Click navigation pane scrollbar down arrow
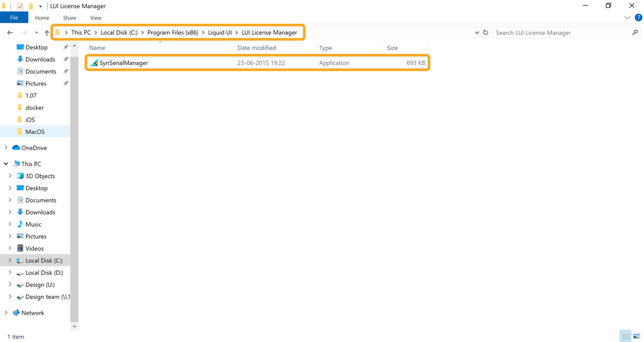This screenshot has width=644, height=342. click(74, 326)
